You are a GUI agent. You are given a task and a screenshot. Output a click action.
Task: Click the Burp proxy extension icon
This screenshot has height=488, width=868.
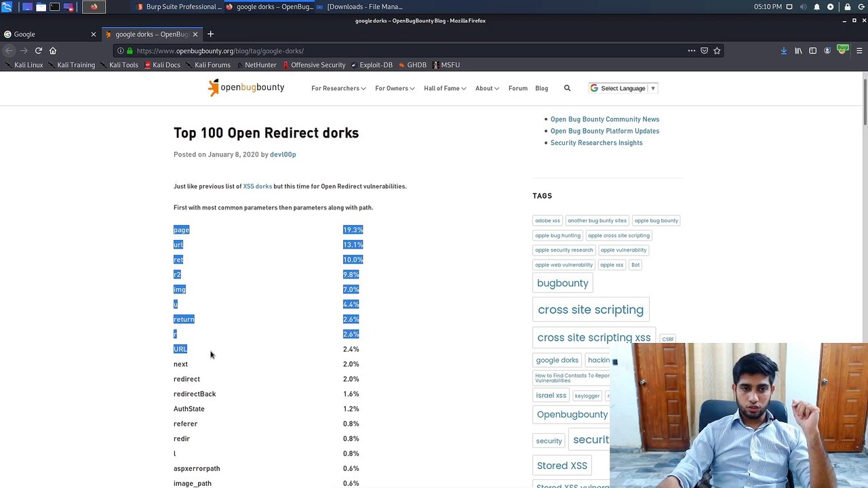point(842,49)
